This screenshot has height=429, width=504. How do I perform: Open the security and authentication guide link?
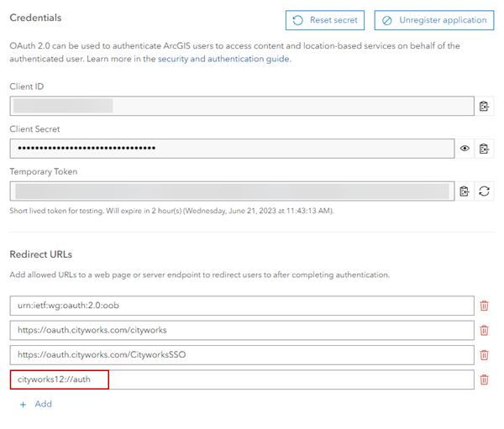pyautogui.click(x=223, y=59)
